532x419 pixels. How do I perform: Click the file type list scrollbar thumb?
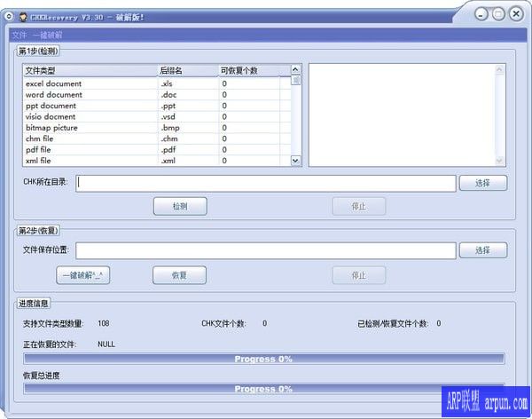[x=296, y=80]
